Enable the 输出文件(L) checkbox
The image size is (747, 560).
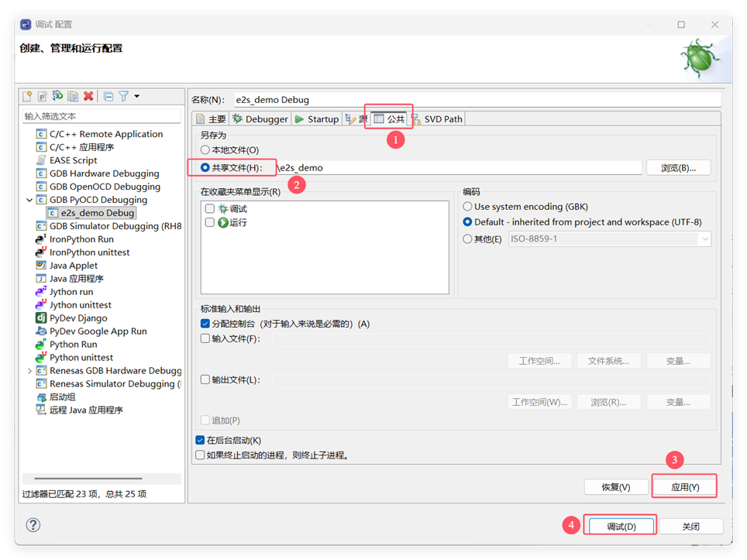pos(205,380)
